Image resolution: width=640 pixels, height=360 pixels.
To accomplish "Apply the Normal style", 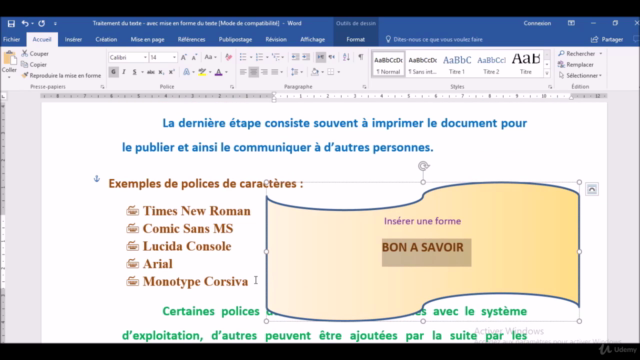I will tap(388, 64).
